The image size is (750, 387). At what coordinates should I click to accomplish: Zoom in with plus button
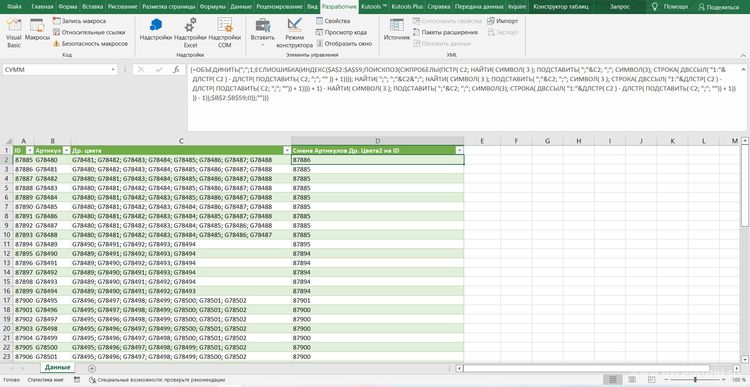pyautogui.click(x=725, y=380)
